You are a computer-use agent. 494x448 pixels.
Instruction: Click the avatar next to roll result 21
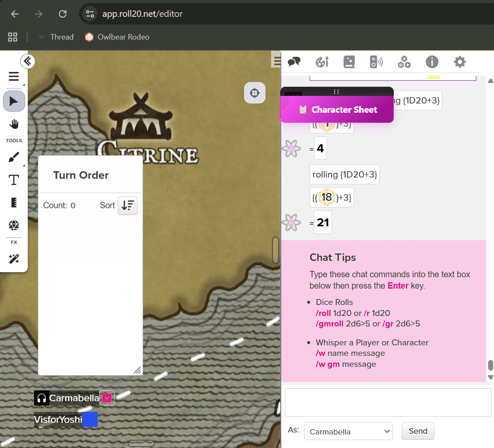point(292,223)
